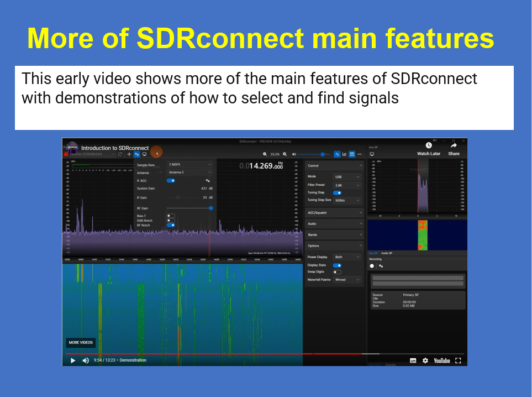Screen dimensions: 532x397
Task: Adjust the SDRconnect volume slider
Action: (313, 154)
